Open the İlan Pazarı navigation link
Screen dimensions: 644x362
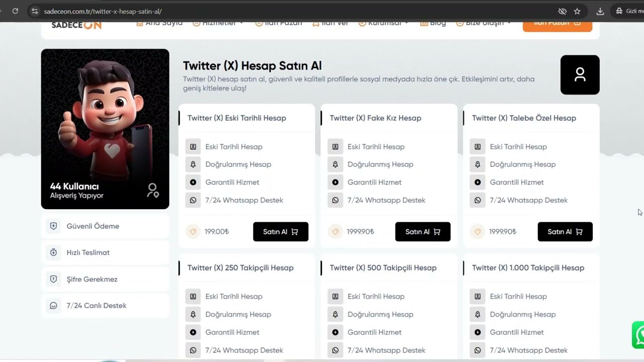coord(278,23)
